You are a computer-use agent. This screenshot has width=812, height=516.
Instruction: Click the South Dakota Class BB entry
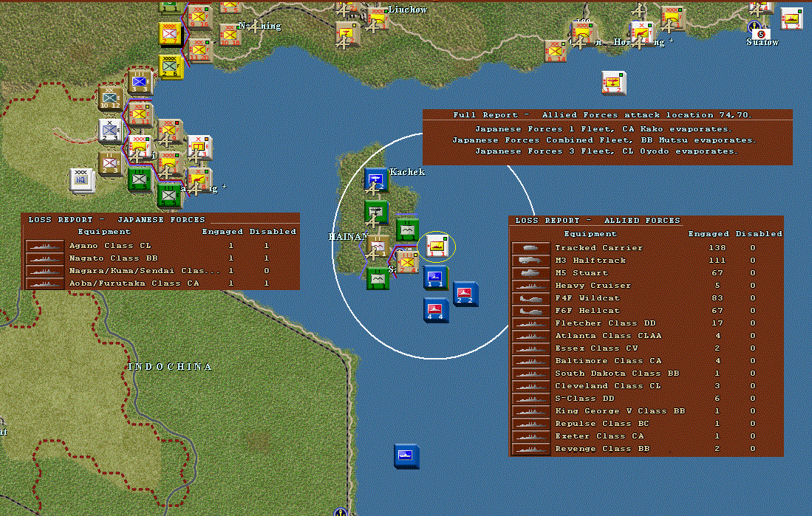pos(617,373)
